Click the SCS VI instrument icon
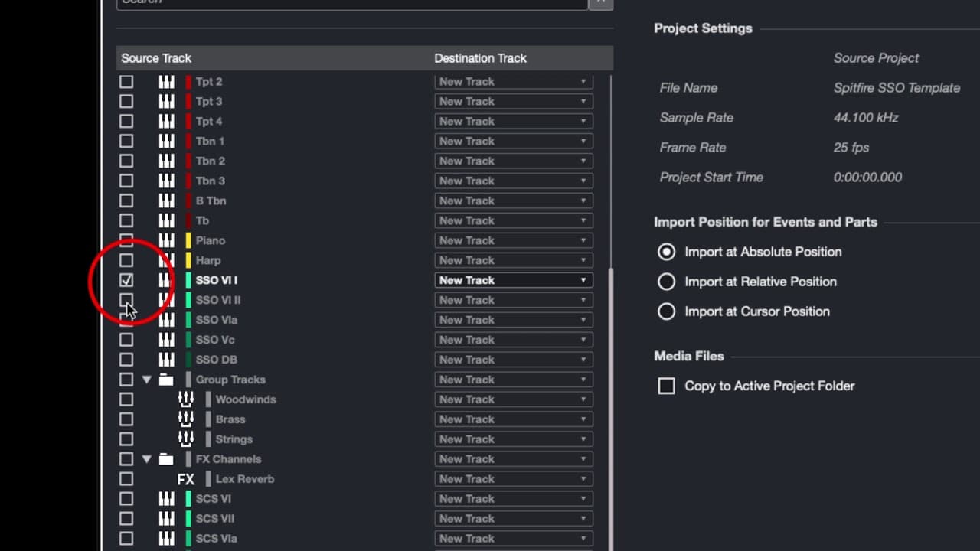The width and height of the screenshot is (980, 551). click(166, 499)
